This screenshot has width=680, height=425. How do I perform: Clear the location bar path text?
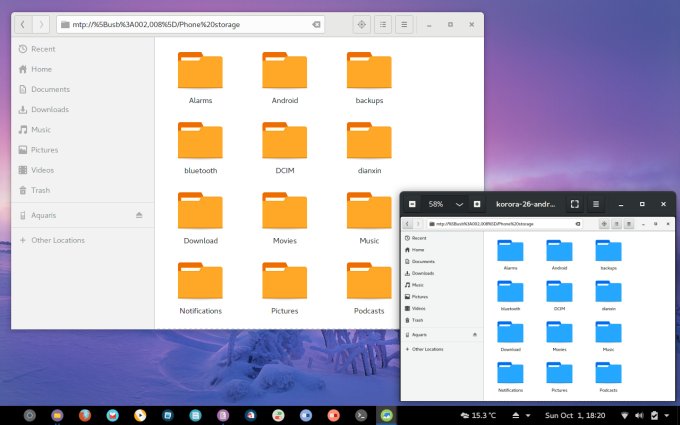316,24
